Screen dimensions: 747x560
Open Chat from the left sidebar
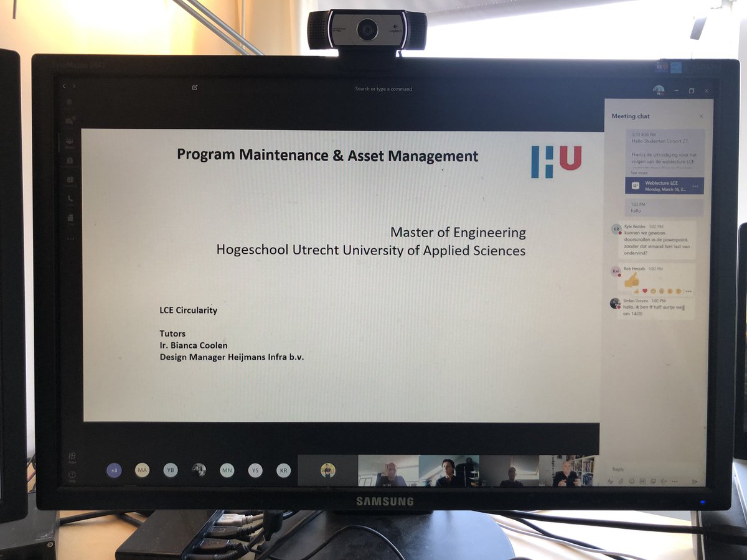pyautogui.click(x=70, y=121)
